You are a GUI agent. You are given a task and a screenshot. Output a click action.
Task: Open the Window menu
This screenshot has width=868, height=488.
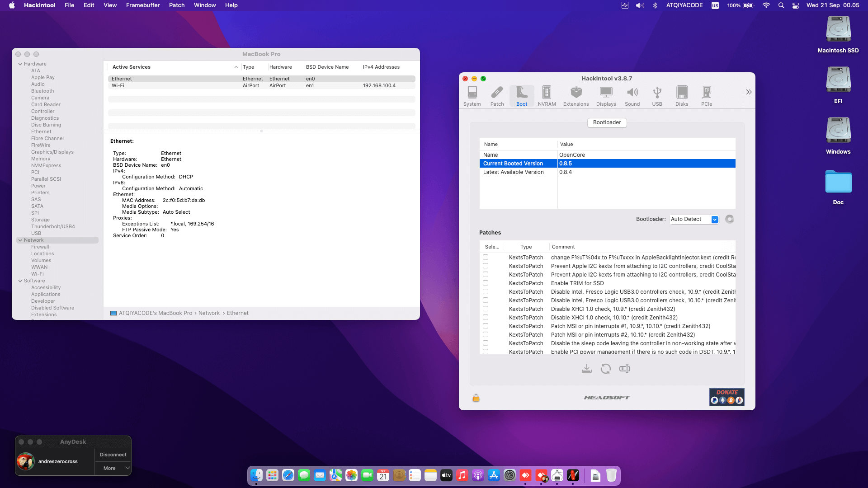pos(205,5)
